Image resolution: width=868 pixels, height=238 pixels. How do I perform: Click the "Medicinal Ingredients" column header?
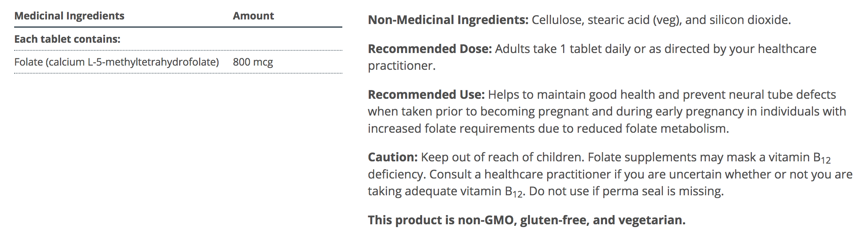pyautogui.click(x=69, y=16)
